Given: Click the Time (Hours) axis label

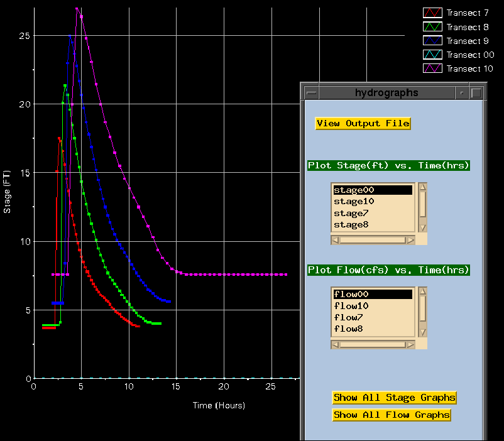Looking at the screenshot, I should (x=219, y=405).
